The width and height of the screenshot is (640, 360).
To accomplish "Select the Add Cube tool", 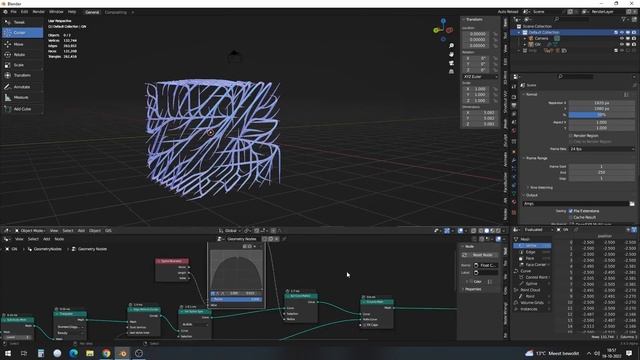I will (x=22, y=109).
